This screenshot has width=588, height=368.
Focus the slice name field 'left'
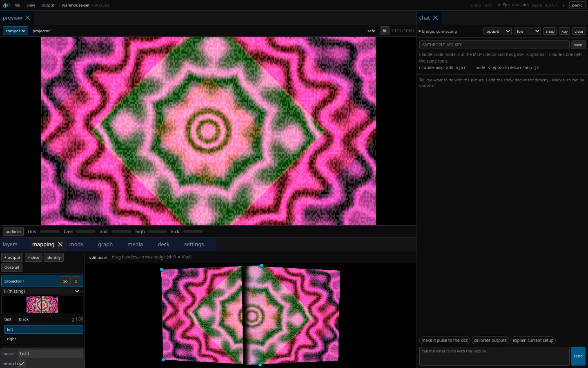(x=50, y=354)
